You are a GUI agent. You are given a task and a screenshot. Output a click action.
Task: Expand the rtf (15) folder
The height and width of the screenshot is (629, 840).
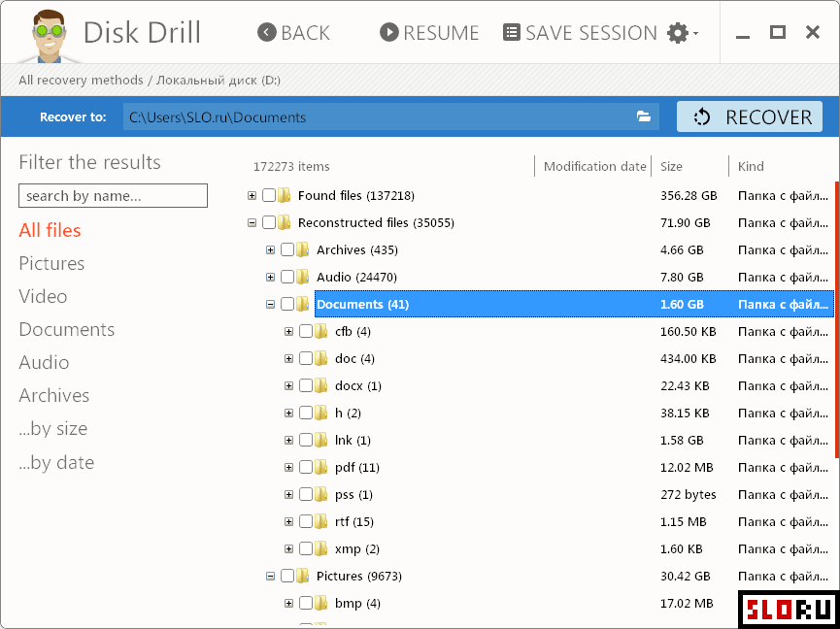tap(288, 522)
